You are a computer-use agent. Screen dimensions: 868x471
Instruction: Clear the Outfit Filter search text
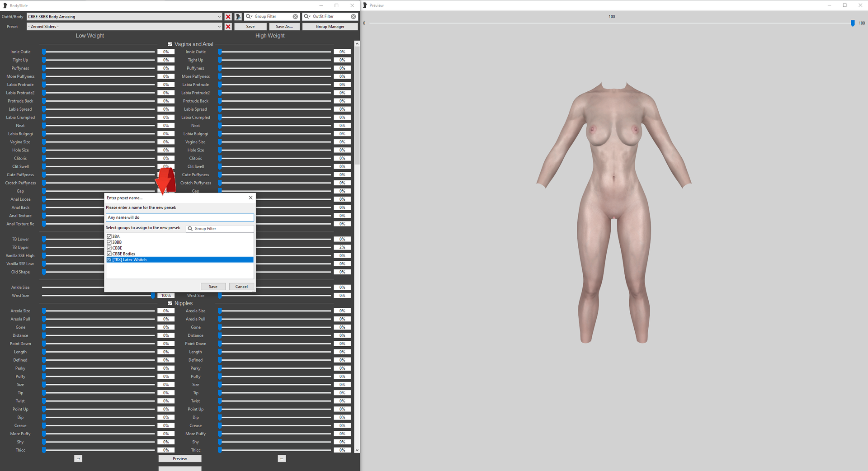[x=354, y=16]
